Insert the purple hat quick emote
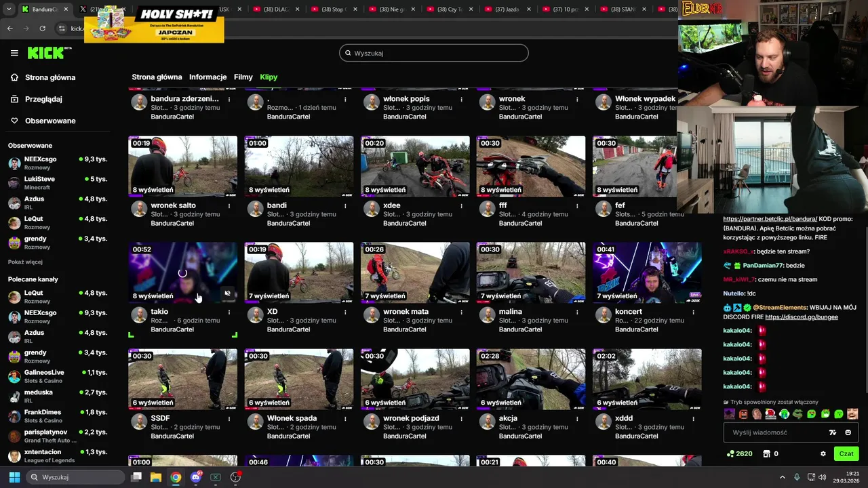Image resolution: width=868 pixels, height=488 pixels. point(730,414)
